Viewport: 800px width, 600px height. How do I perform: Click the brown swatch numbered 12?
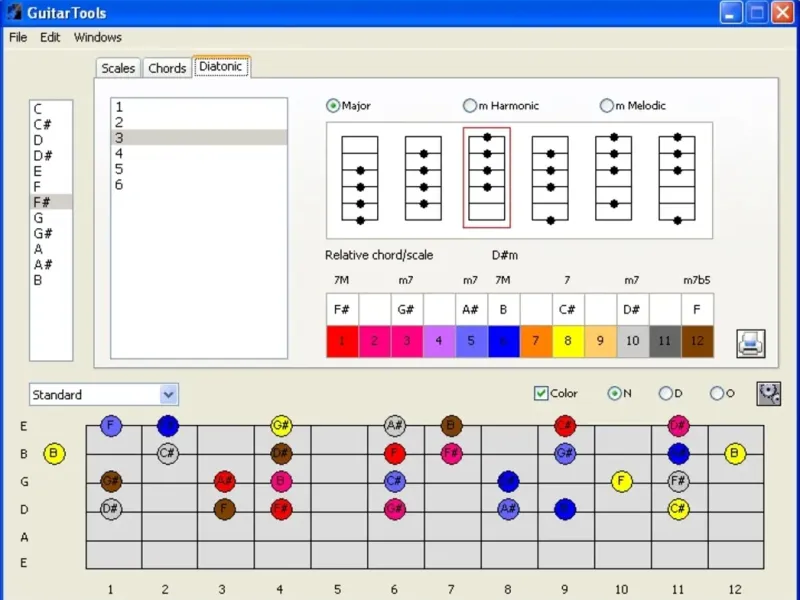click(697, 341)
